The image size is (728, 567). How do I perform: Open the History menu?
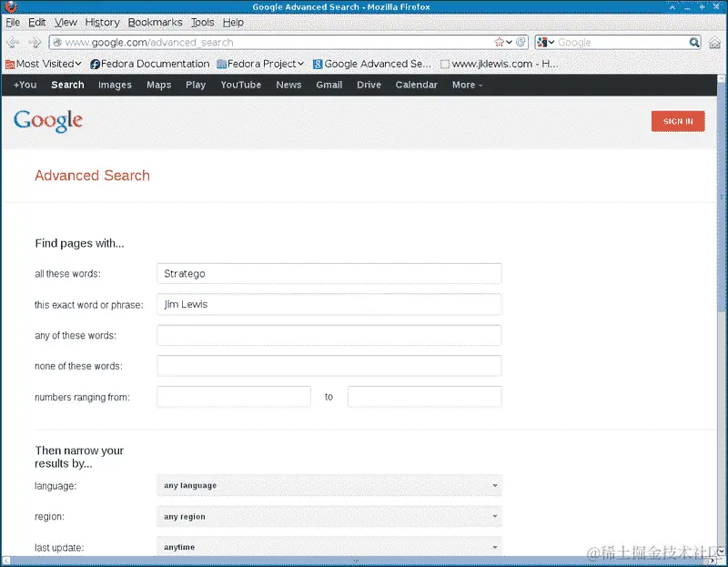click(x=102, y=22)
